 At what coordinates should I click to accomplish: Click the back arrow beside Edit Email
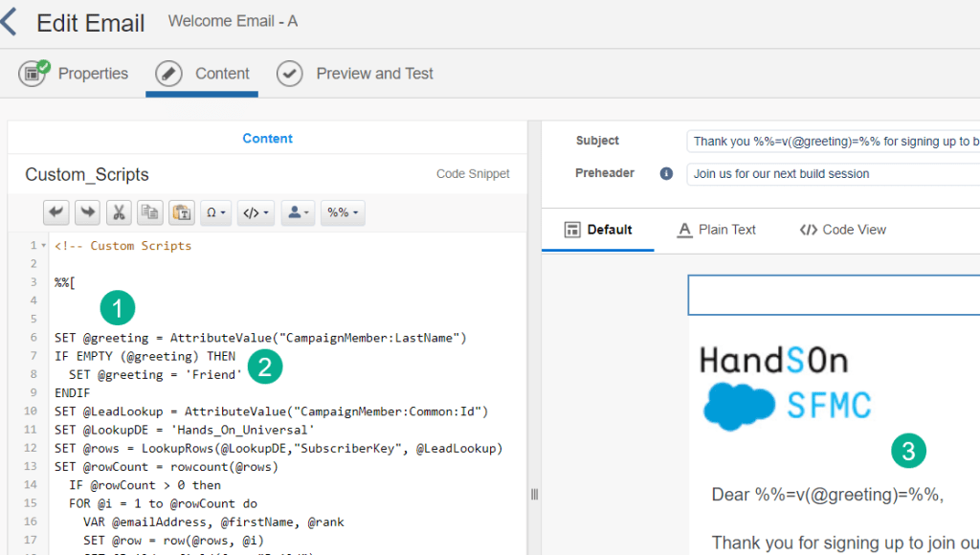(x=9, y=22)
